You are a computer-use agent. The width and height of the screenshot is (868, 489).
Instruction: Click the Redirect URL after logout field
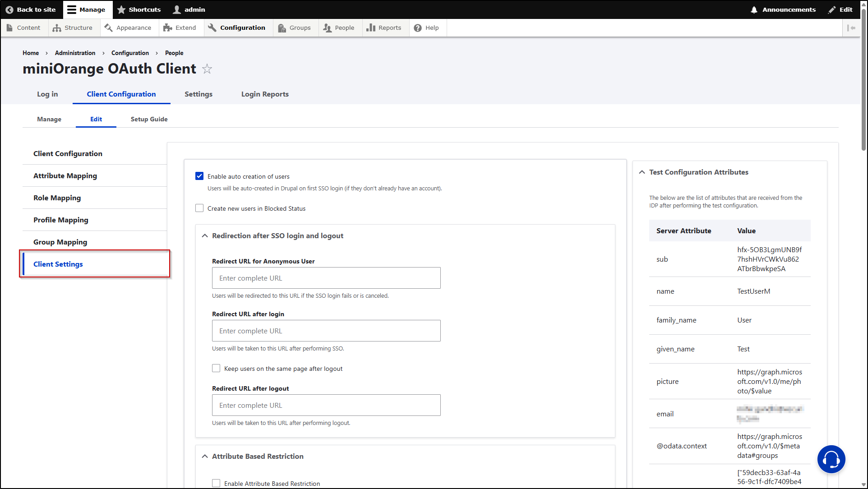(x=326, y=405)
